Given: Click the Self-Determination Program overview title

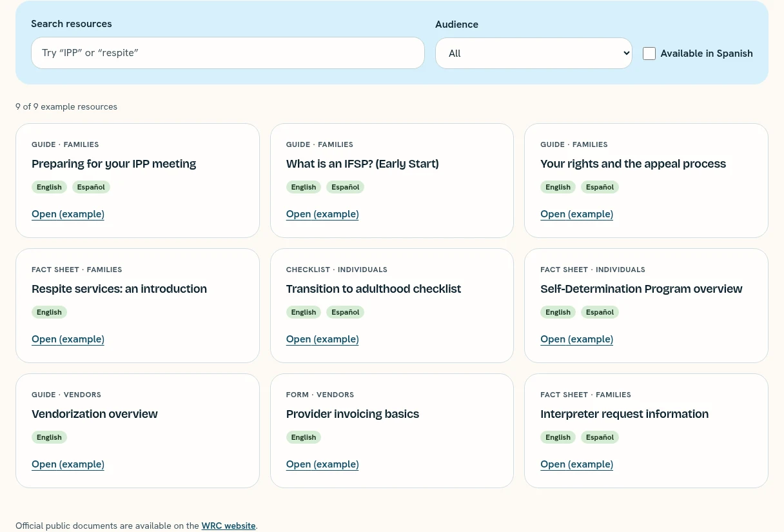Looking at the screenshot, I should point(642,289).
